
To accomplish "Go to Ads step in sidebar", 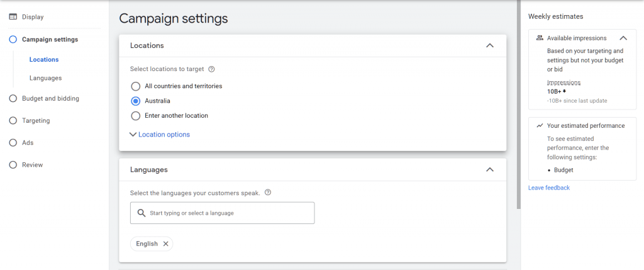I will [28, 143].
